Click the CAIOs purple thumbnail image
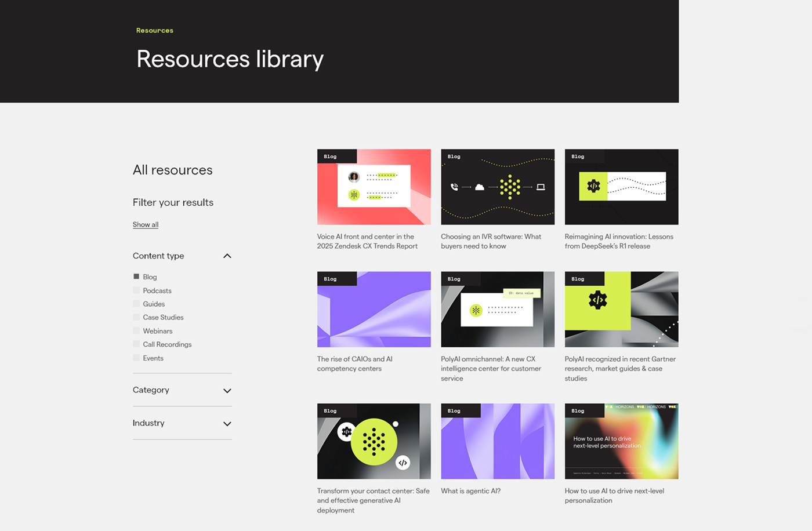This screenshot has width=812, height=531. pyautogui.click(x=374, y=310)
